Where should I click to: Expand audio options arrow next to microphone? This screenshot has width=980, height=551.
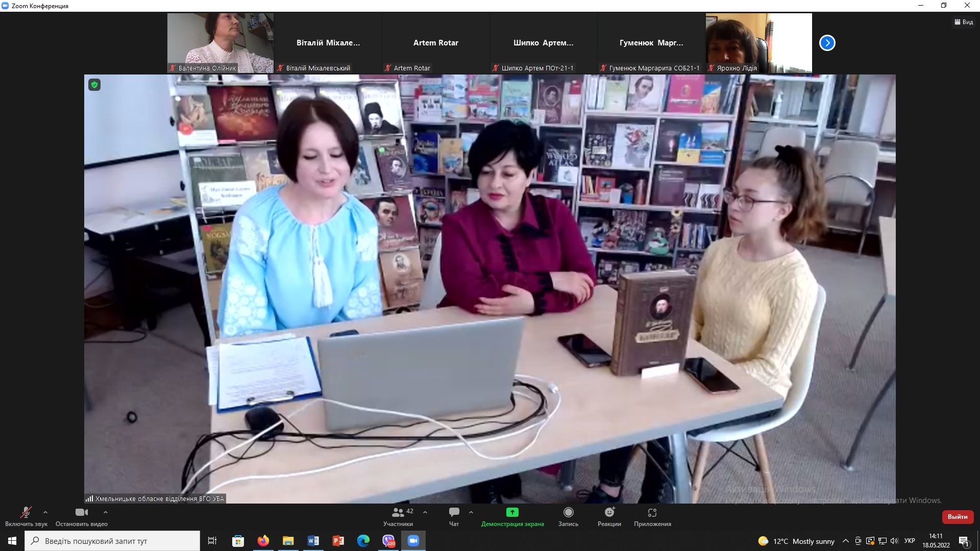45,512
